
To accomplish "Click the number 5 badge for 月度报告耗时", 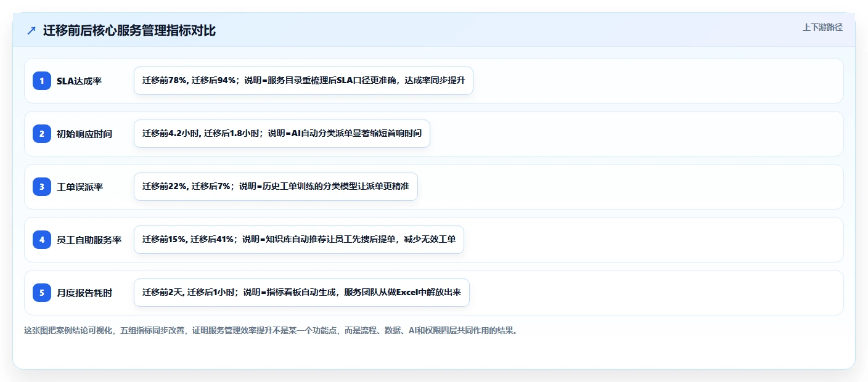I will 42,293.
